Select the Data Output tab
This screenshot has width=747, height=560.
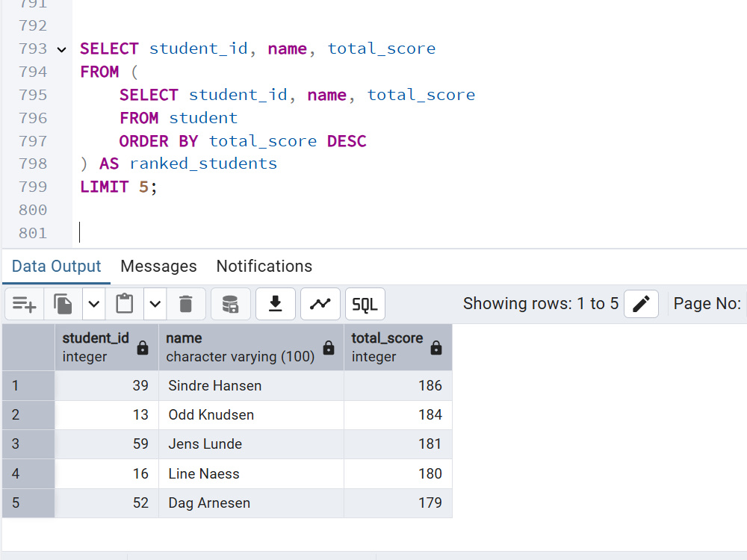click(x=56, y=267)
